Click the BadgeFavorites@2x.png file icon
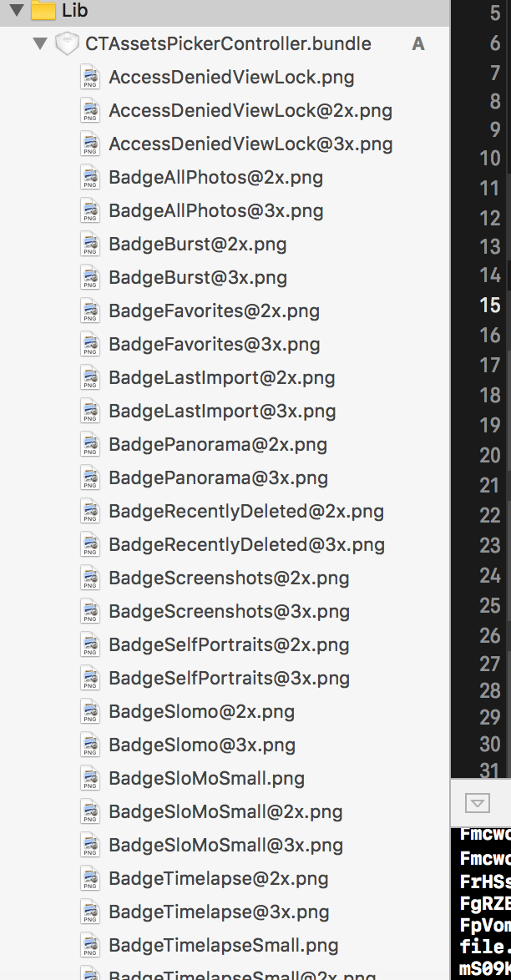This screenshot has height=980, width=511. pyautogui.click(x=90, y=311)
